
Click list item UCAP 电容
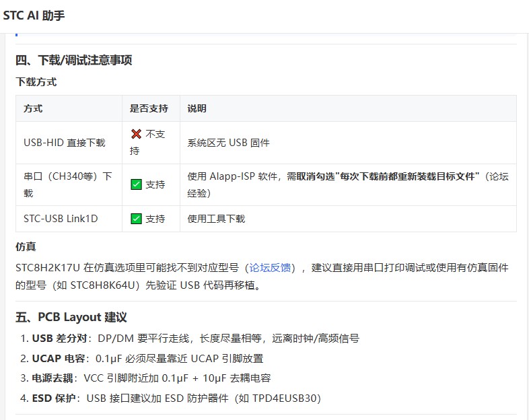click(x=142, y=358)
